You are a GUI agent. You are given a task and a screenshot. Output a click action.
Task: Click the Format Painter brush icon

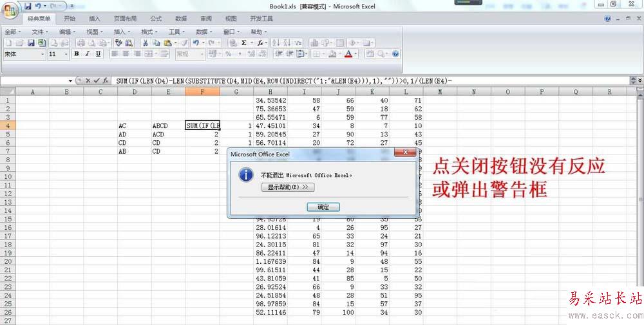pos(185,42)
